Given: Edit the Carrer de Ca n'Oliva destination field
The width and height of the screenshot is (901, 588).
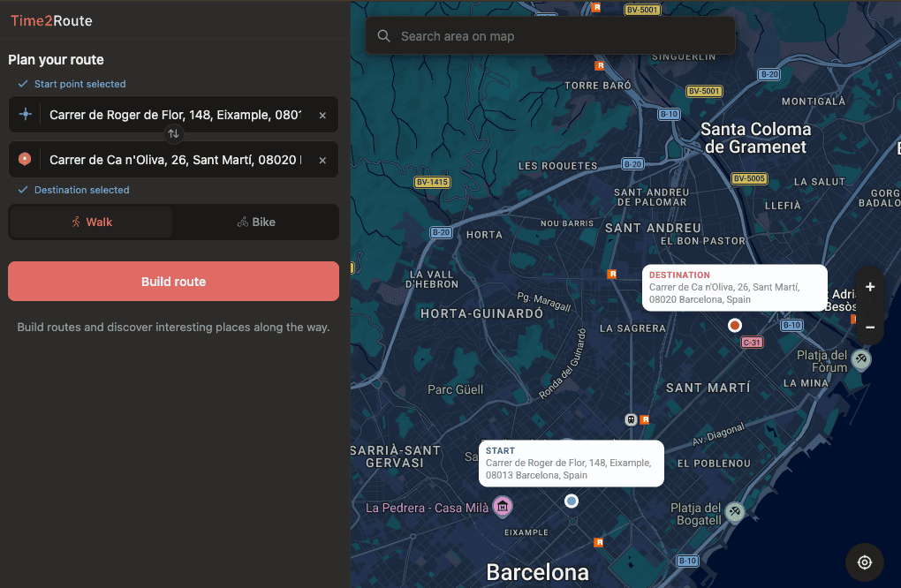Looking at the screenshot, I should click(175, 160).
